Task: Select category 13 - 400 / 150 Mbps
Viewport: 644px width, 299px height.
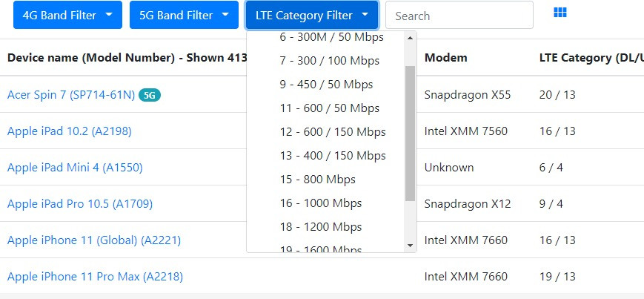Action: (333, 156)
